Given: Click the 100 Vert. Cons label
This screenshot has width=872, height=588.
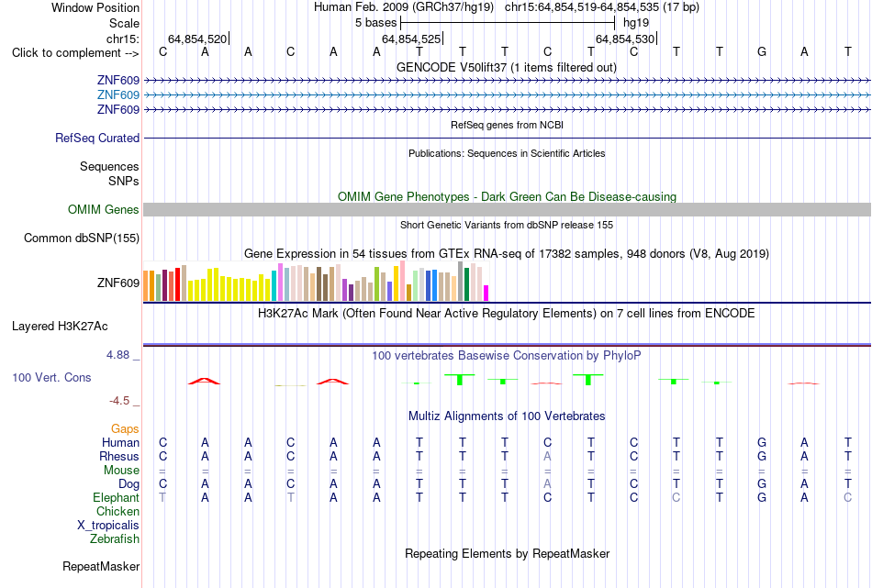Looking at the screenshot, I should click(51, 377).
